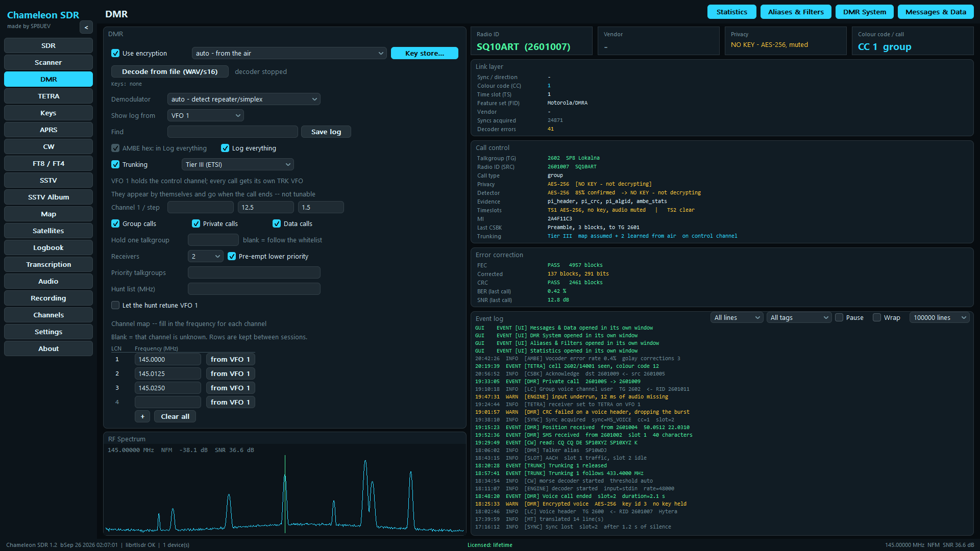Check the Pause box in Event log

click(839, 317)
